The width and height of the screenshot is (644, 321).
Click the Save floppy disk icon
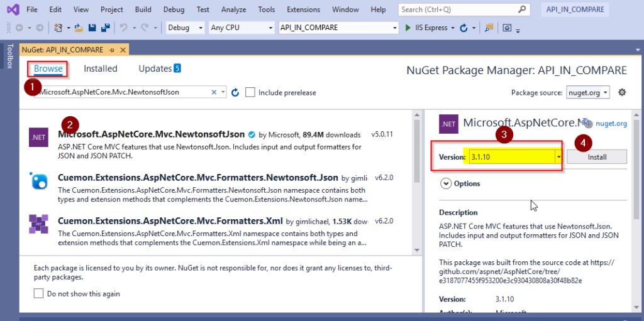click(92, 28)
